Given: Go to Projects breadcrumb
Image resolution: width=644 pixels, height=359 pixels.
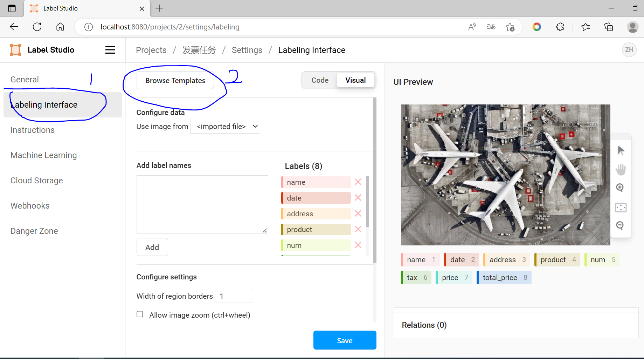Looking at the screenshot, I should tap(151, 50).
